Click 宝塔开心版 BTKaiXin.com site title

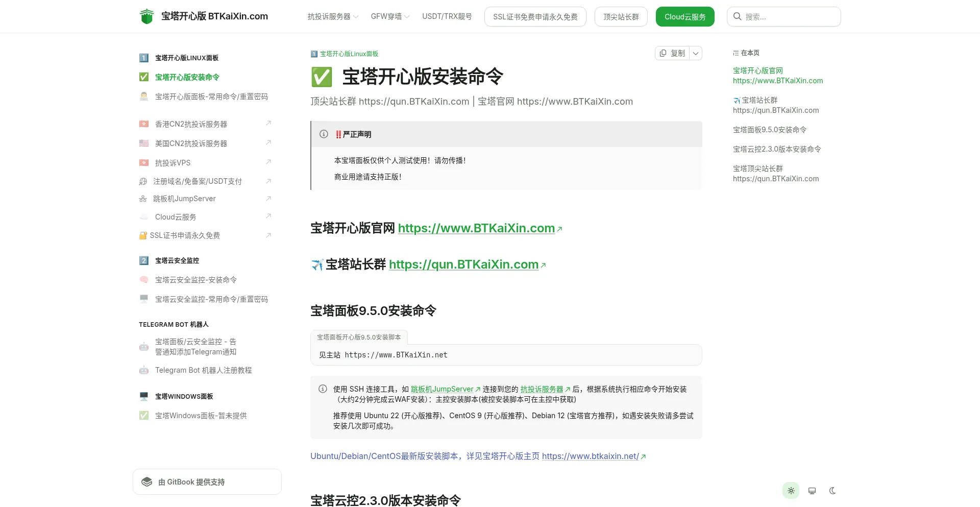[214, 16]
